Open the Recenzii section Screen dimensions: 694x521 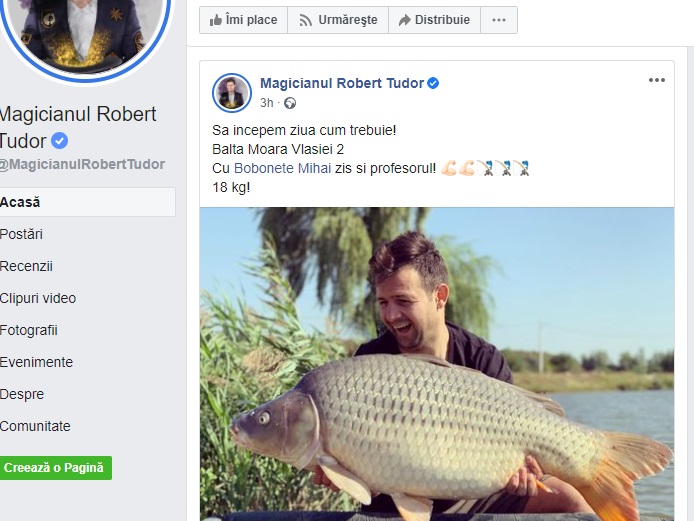[26, 266]
